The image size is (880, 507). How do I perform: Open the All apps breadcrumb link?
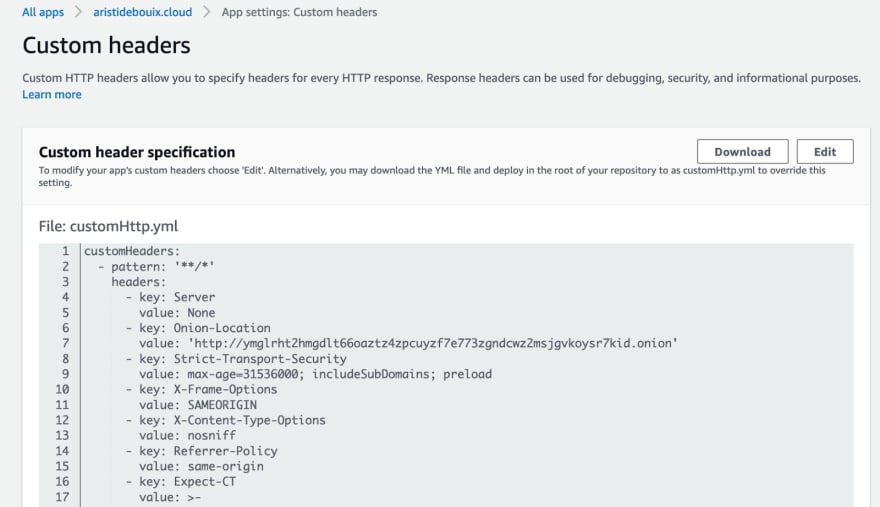pyautogui.click(x=43, y=12)
